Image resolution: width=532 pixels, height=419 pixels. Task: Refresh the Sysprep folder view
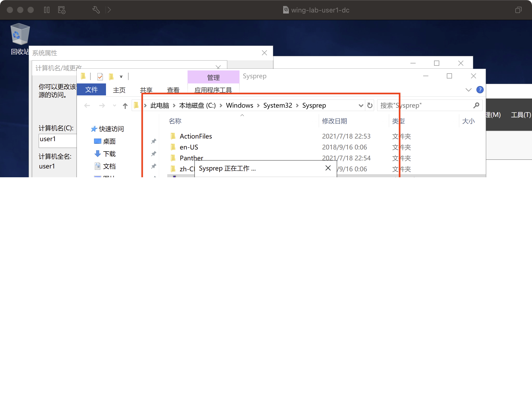pos(370,105)
